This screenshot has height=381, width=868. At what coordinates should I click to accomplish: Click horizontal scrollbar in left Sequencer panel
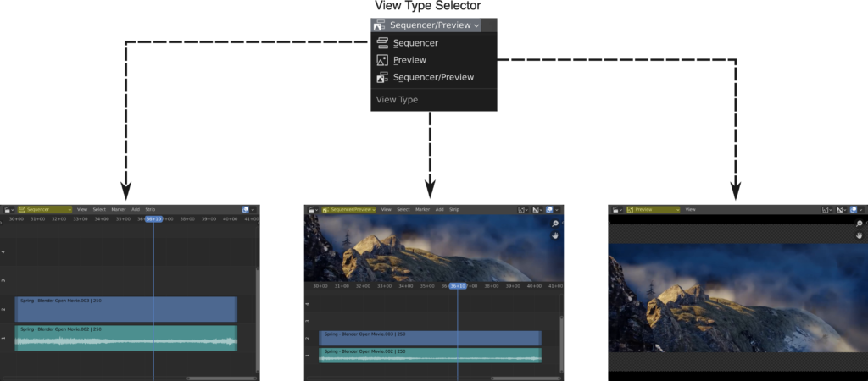(x=221, y=378)
